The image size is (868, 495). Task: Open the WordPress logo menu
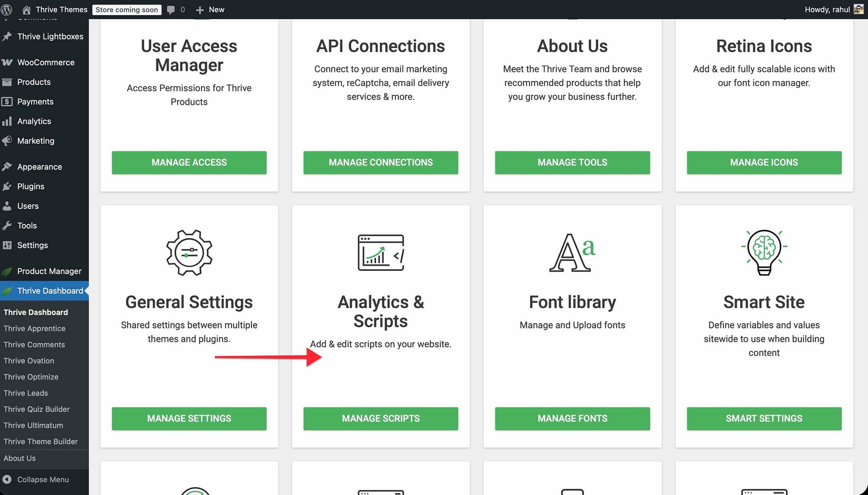point(7,10)
